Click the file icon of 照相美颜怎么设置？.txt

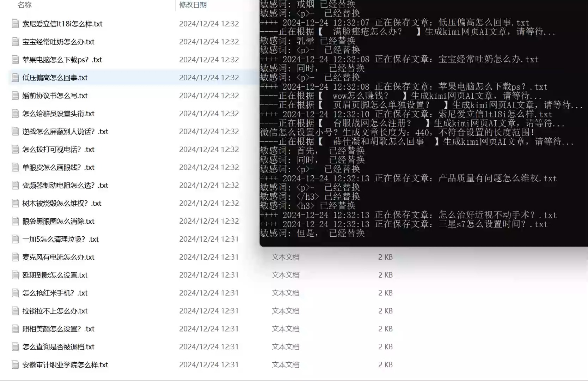(x=15, y=329)
